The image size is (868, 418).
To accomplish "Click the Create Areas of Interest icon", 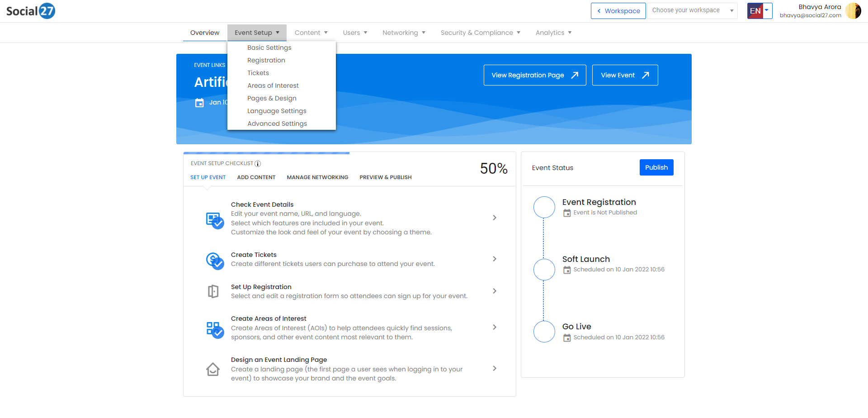I will 214,329.
